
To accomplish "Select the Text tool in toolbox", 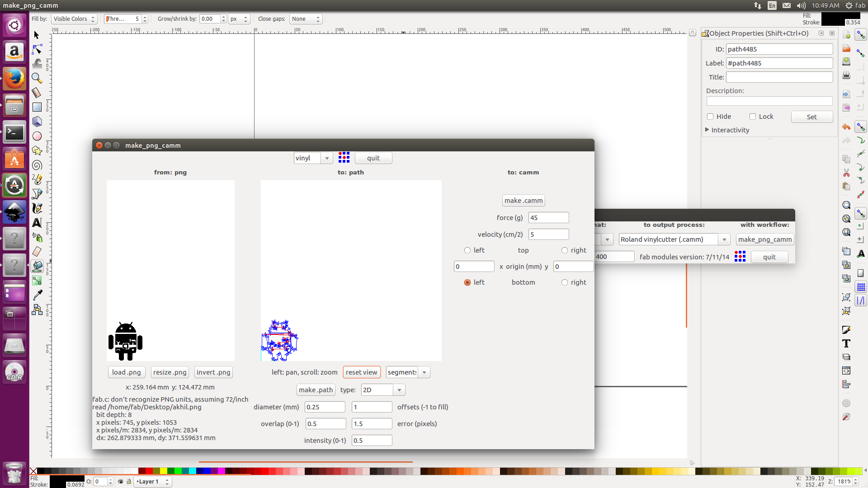I will [37, 223].
